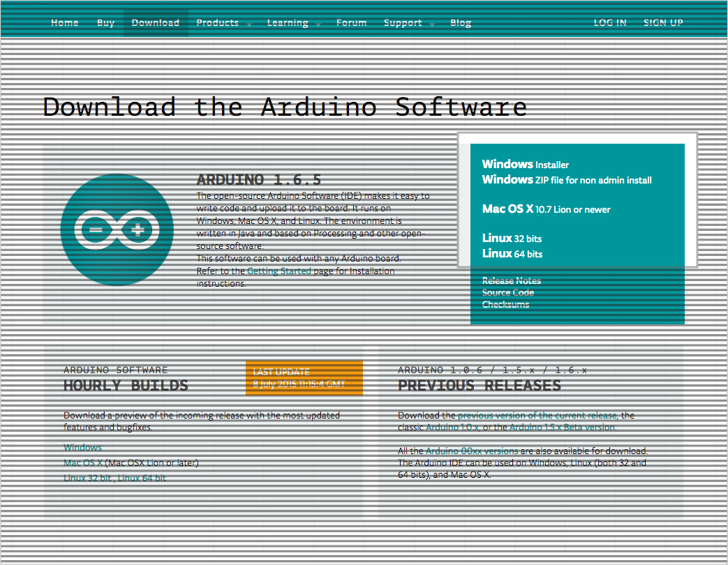Download the Windows Installer
The image size is (728, 565).
click(525, 164)
